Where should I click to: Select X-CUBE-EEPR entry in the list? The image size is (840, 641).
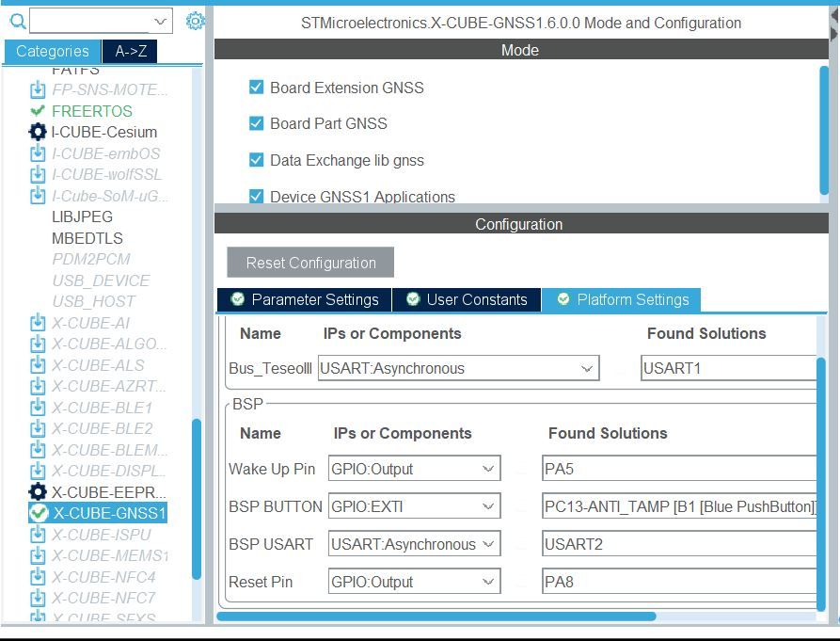(x=109, y=492)
